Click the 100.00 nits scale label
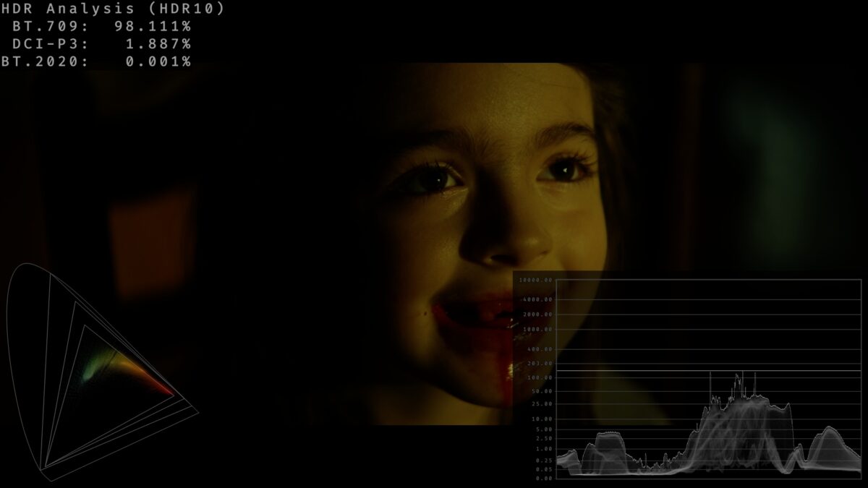Image resolution: width=868 pixels, height=488 pixels. click(x=541, y=378)
